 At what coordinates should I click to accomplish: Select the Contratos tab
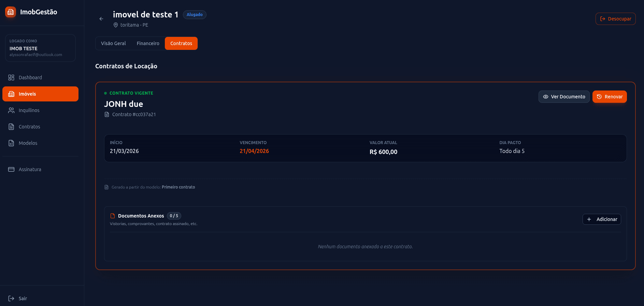point(181,43)
